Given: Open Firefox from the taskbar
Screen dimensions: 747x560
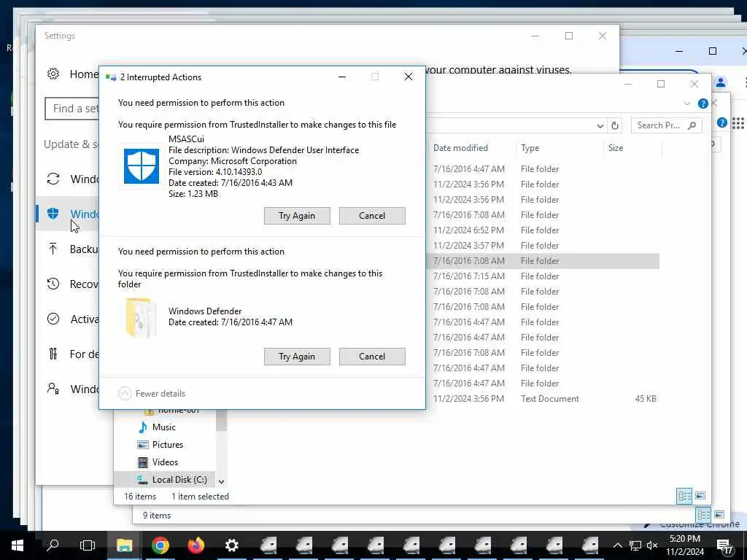Looking at the screenshot, I should pyautogui.click(x=196, y=545).
